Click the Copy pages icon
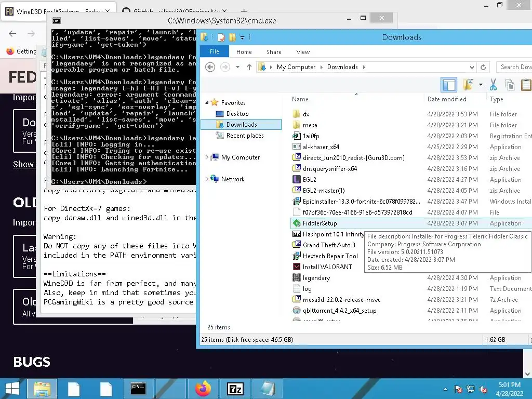 pyautogui.click(x=510, y=85)
